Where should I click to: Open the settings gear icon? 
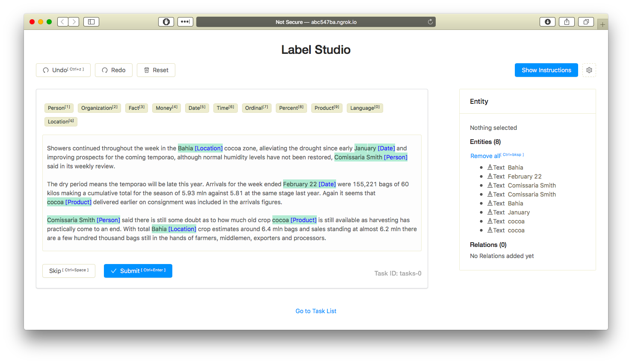pyautogui.click(x=589, y=70)
